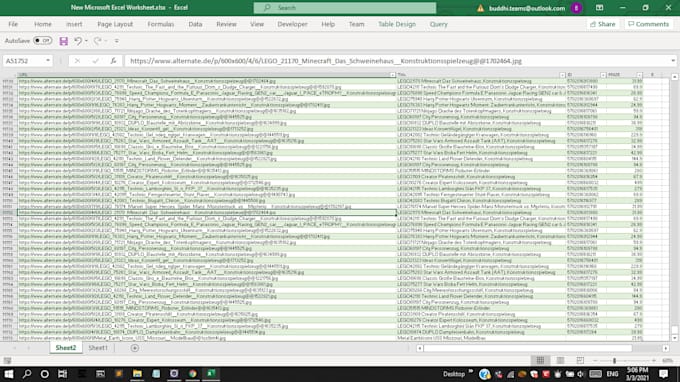Click the Save icon in quick access toolbar
The image size is (680, 382).
(x=64, y=41)
